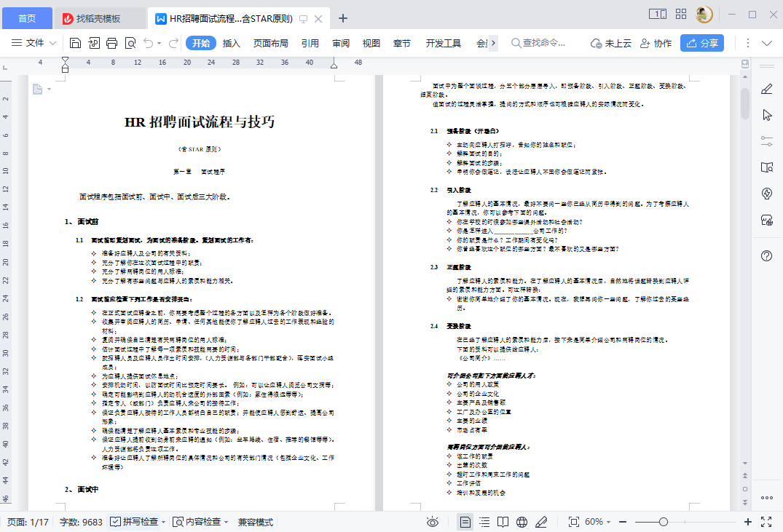This screenshot has width=783, height=532.
Task: Add a new tab with plus
Action: coord(343,18)
